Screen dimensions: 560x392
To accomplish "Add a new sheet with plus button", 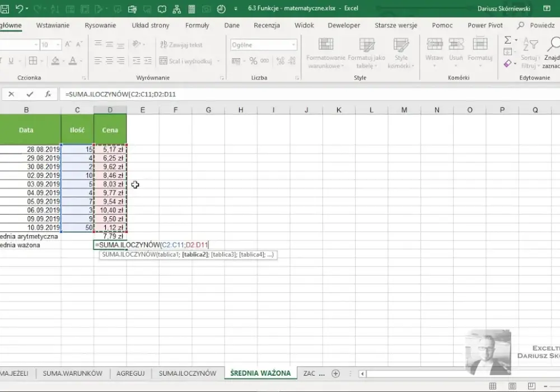I will (335, 374).
